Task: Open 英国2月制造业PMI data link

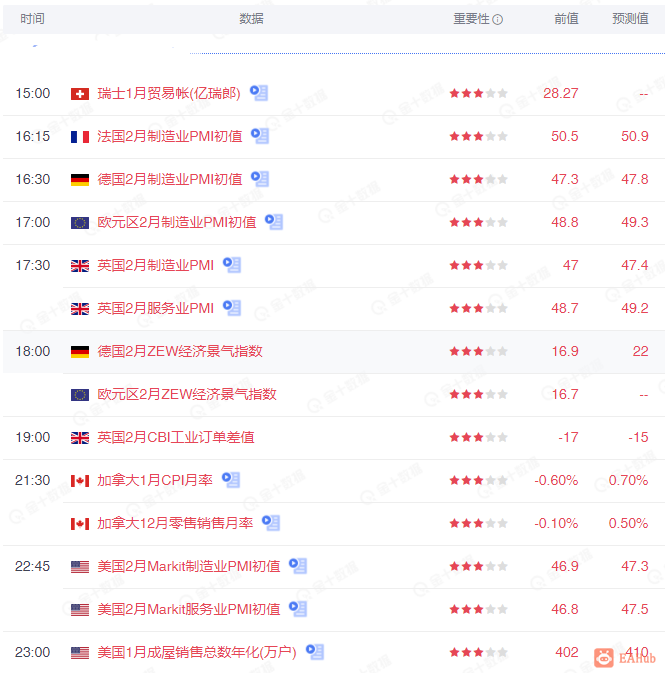Action: 155,265
